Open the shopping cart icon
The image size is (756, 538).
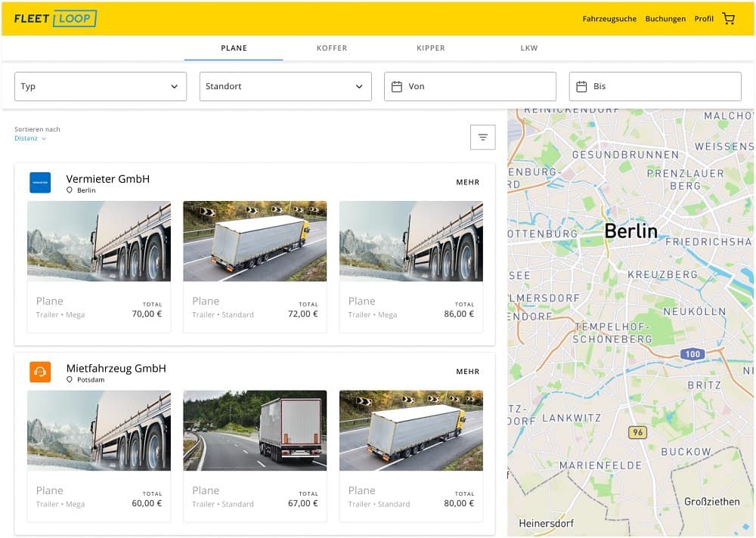(728, 19)
